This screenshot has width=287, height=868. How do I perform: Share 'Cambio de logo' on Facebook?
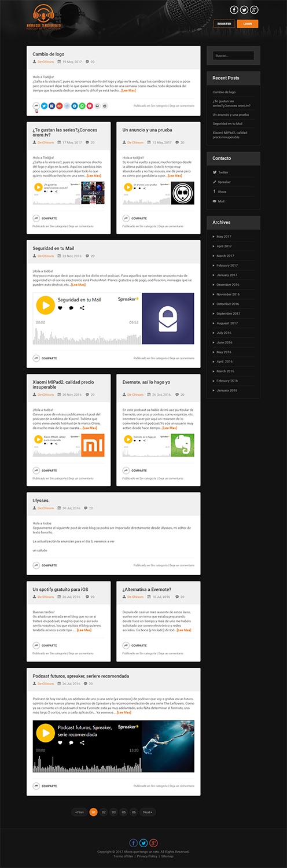pos(52,106)
